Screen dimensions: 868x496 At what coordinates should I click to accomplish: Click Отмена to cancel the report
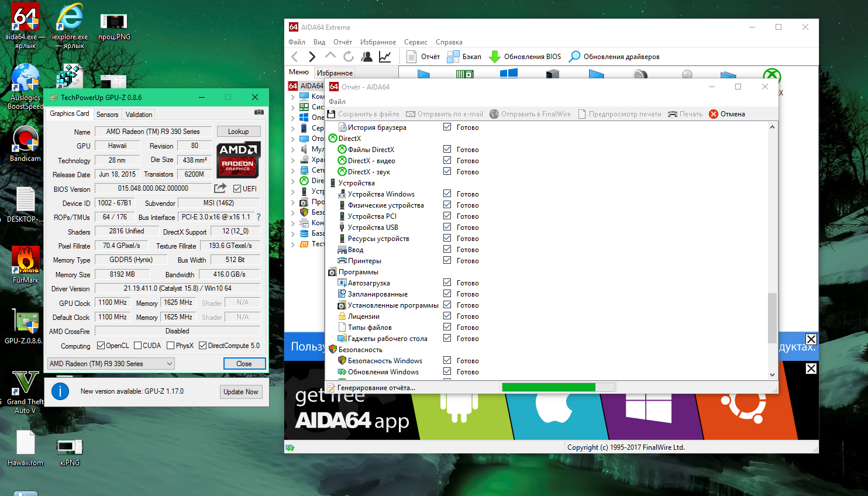coord(727,114)
